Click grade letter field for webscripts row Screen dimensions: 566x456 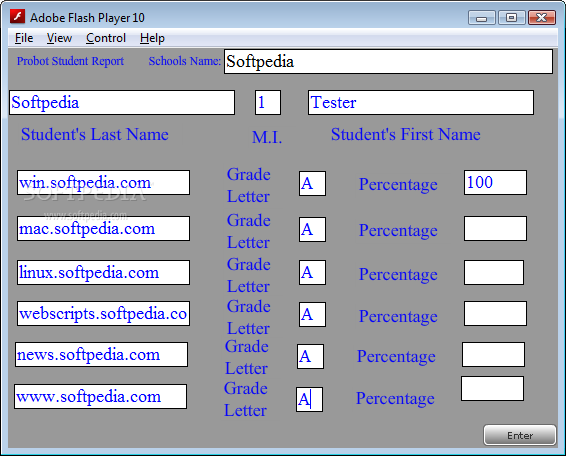point(312,314)
